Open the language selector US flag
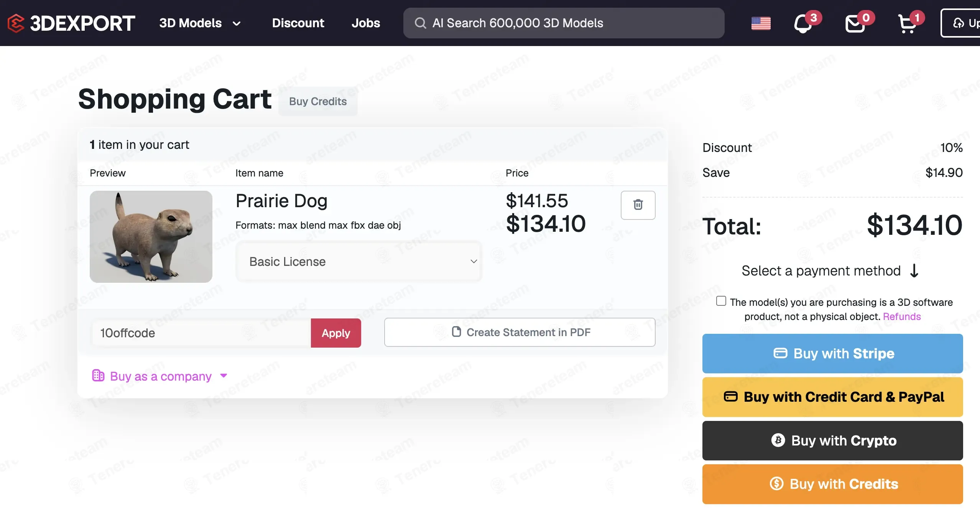Screen dimensions: 980x508 [x=761, y=23]
